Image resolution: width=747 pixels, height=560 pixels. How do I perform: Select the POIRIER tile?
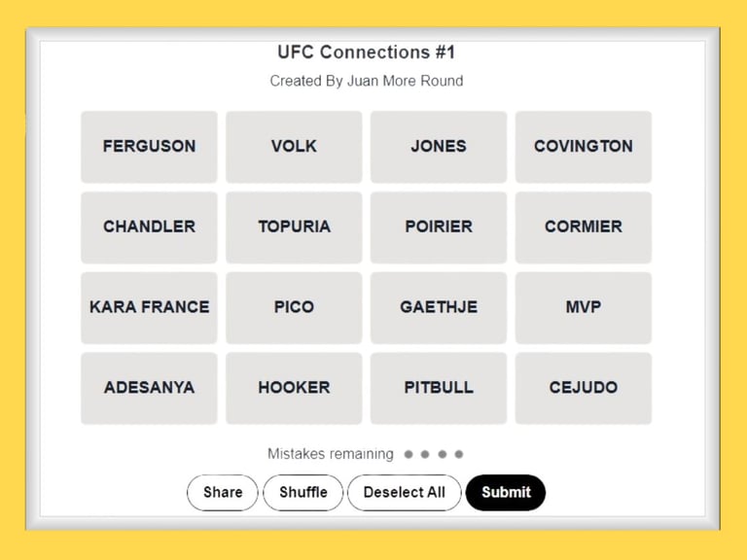(x=439, y=227)
